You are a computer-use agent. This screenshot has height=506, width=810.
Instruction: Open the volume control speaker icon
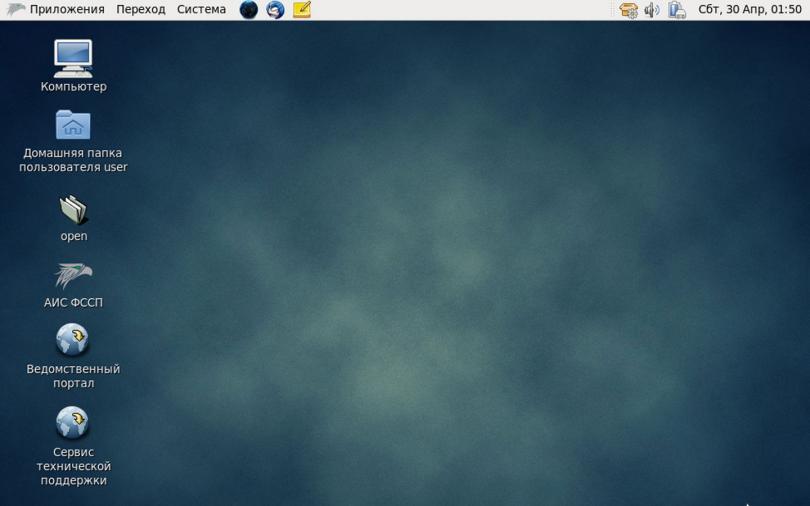tap(652, 10)
